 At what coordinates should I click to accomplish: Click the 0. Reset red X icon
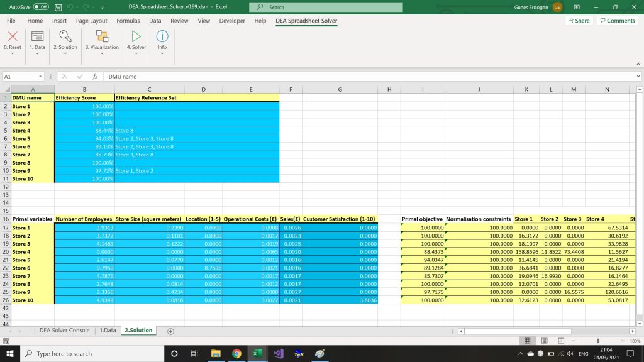coord(12,37)
